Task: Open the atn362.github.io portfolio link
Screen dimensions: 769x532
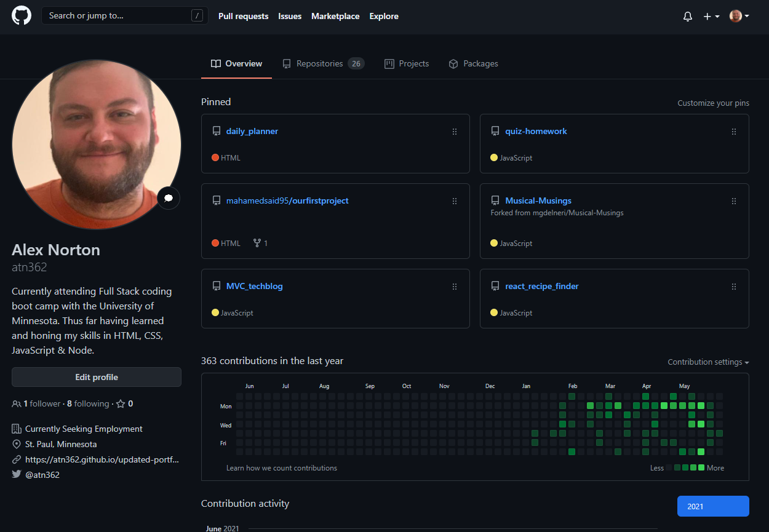Action: click(102, 459)
